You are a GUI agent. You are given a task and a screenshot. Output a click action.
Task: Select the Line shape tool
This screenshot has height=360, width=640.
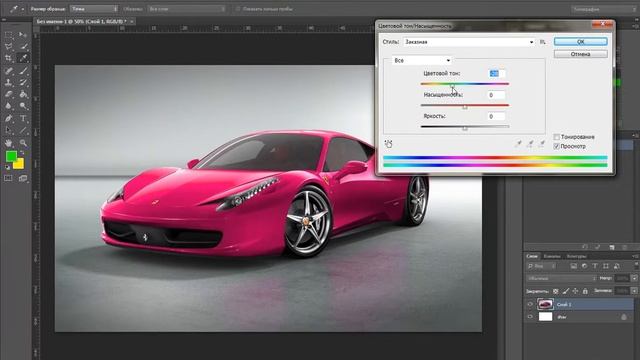pos(23,131)
